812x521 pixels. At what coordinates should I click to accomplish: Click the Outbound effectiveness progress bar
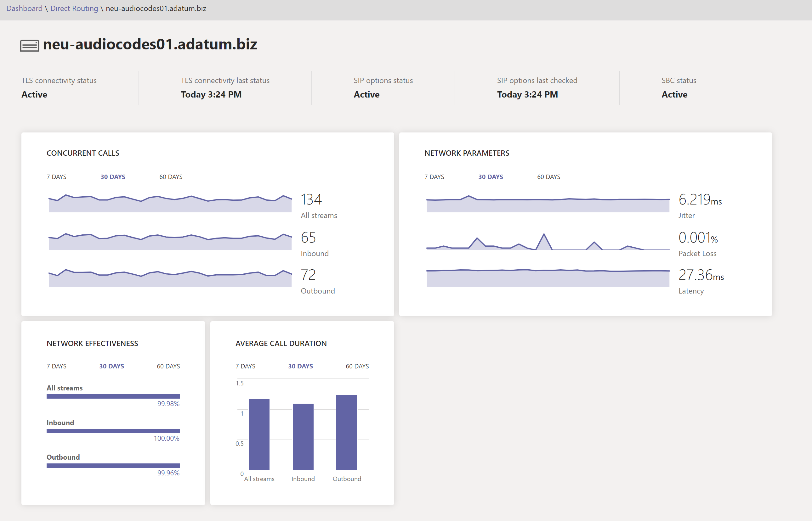pyautogui.click(x=113, y=466)
